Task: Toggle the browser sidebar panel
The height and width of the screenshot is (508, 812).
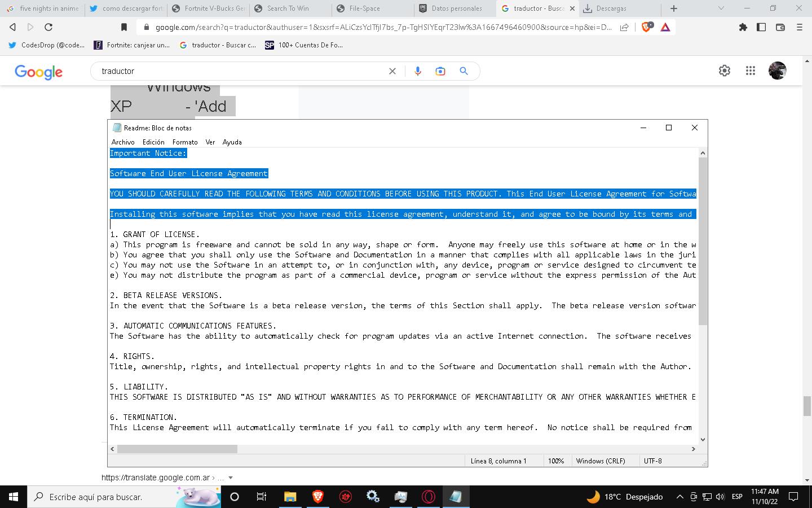Action: [x=761, y=27]
